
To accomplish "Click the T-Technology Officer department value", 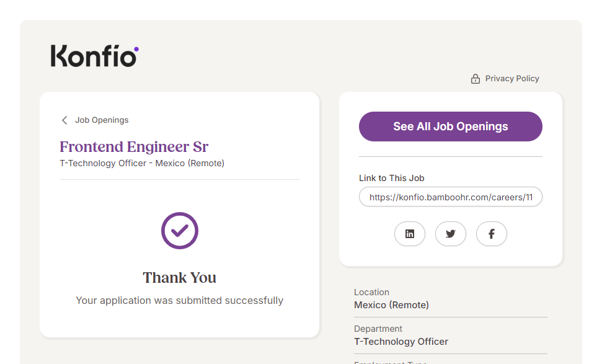I will [x=401, y=342].
